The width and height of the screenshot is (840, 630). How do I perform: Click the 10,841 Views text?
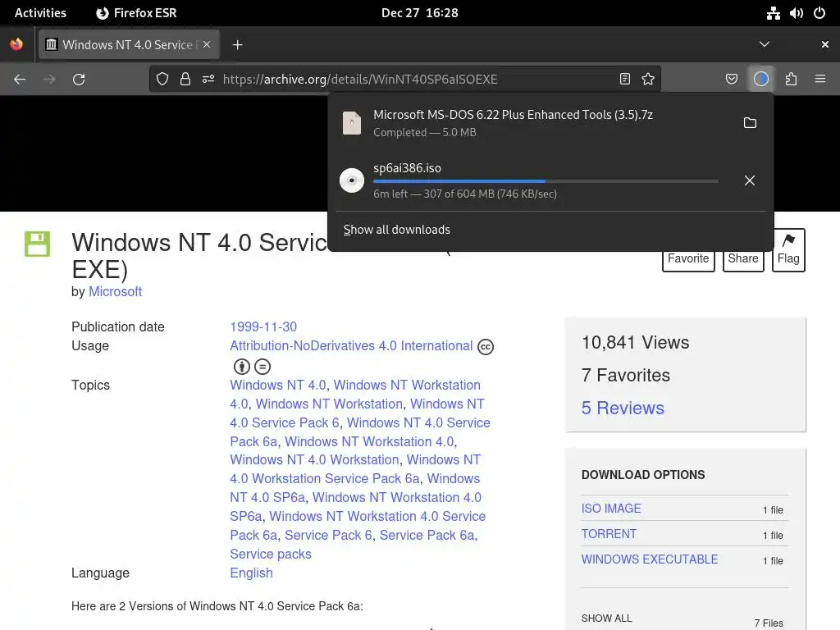[x=636, y=342]
